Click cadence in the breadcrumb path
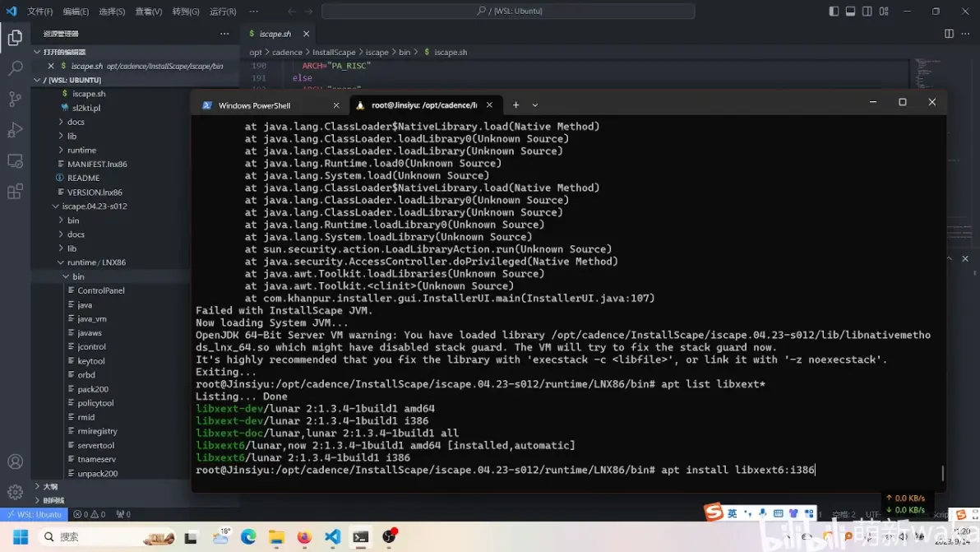 pos(287,53)
